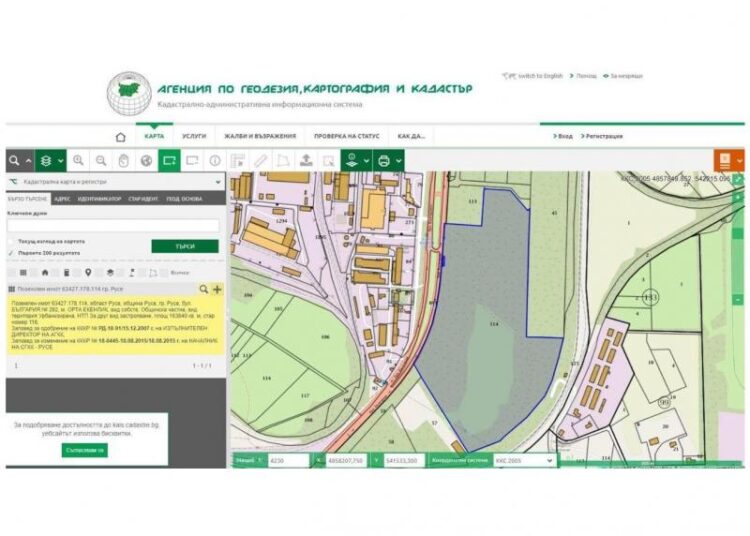The width and height of the screenshot is (750, 536).
Task: Click the house filter icon
Action: 45,273
